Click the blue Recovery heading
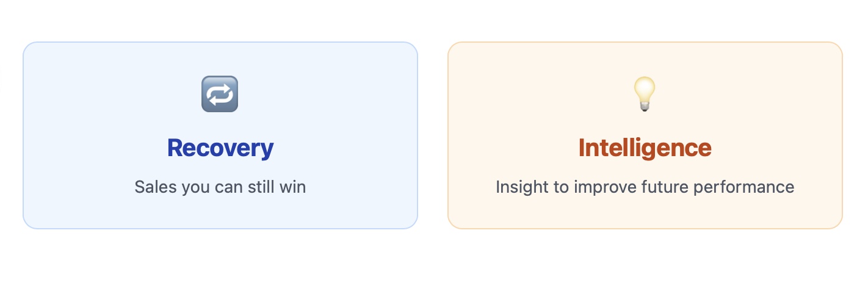The width and height of the screenshot is (868, 283). coord(220,148)
